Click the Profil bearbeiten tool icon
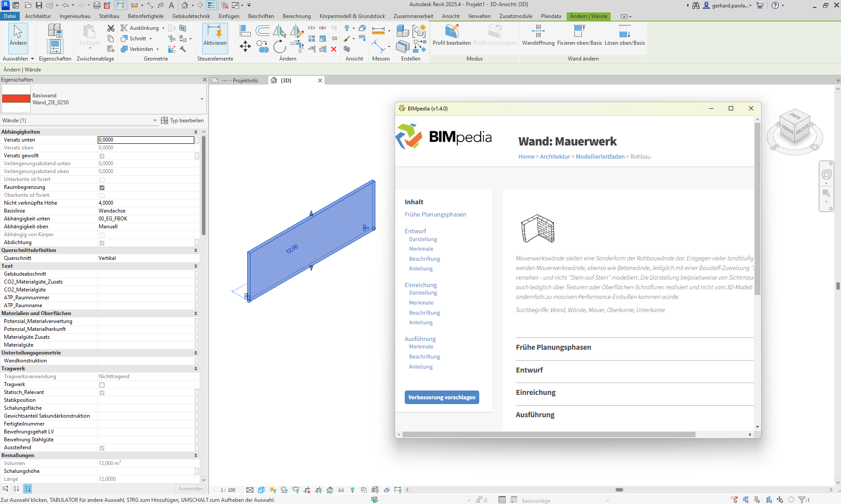Screen dimensions: 841x504 point(451,32)
